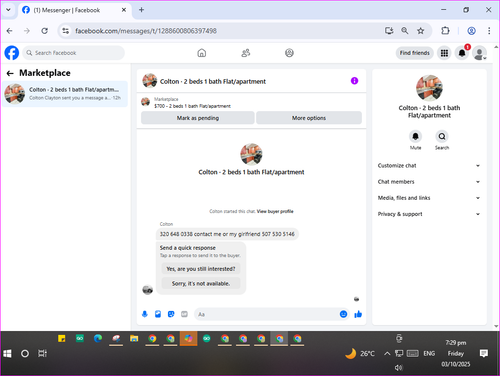Viewport: 500px width, 376px height.
Task: Expand Chat members section
Action: [429, 182]
